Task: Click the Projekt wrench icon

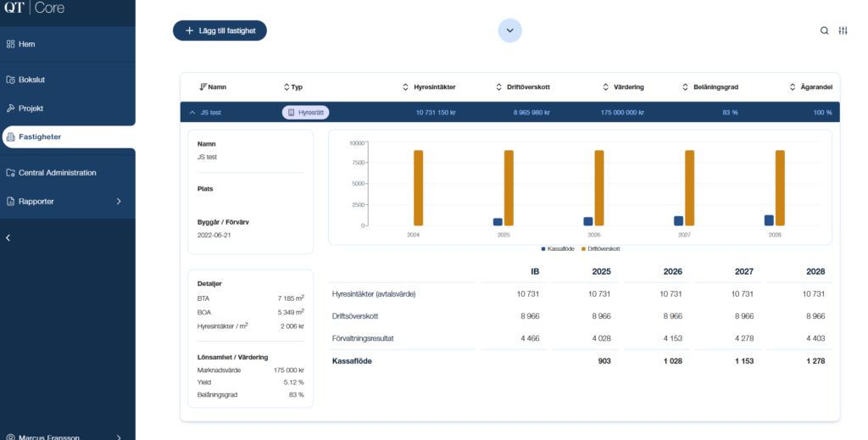Action: (x=10, y=109)
